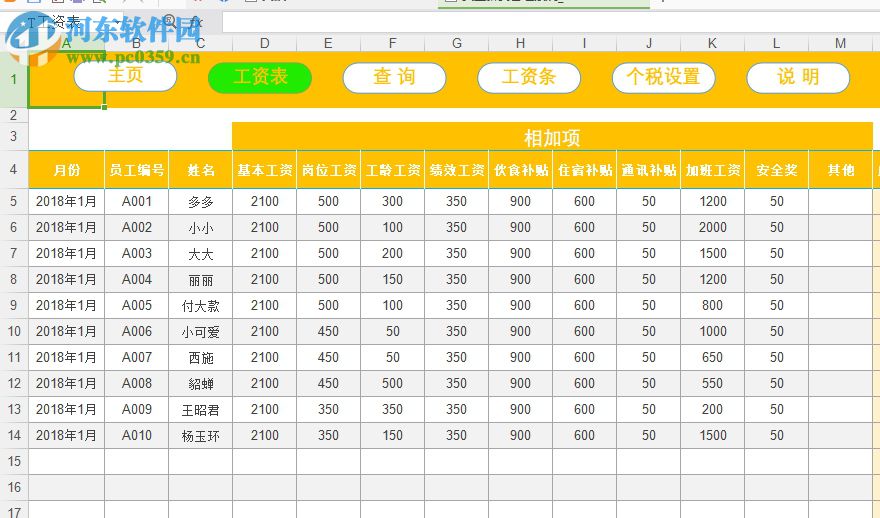Click the magnifier icon beside fx

[x=169, y=21]
